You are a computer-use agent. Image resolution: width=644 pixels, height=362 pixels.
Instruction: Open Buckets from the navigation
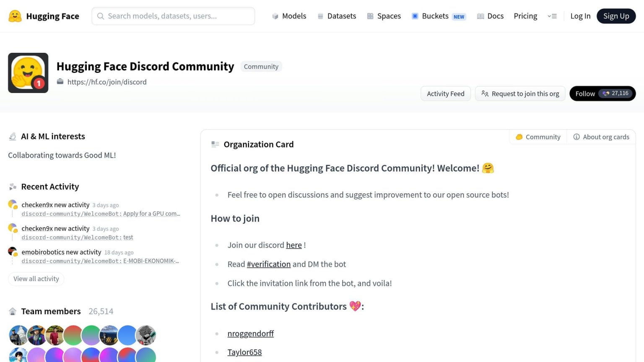(x=439, y=16)
